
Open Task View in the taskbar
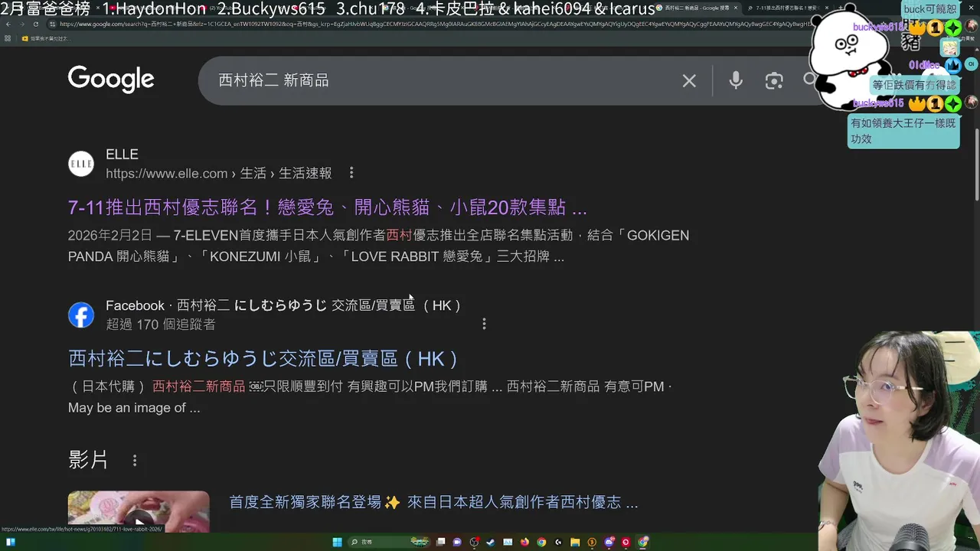440,542
